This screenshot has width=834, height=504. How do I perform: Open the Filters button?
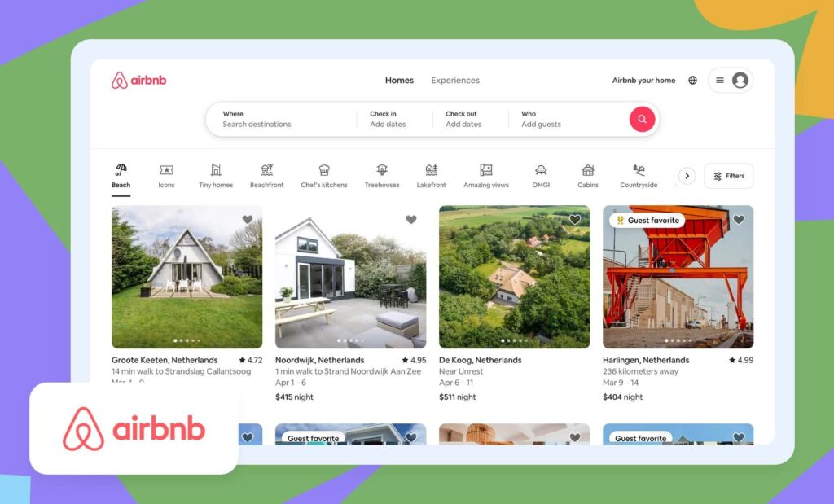pos(729,176)
